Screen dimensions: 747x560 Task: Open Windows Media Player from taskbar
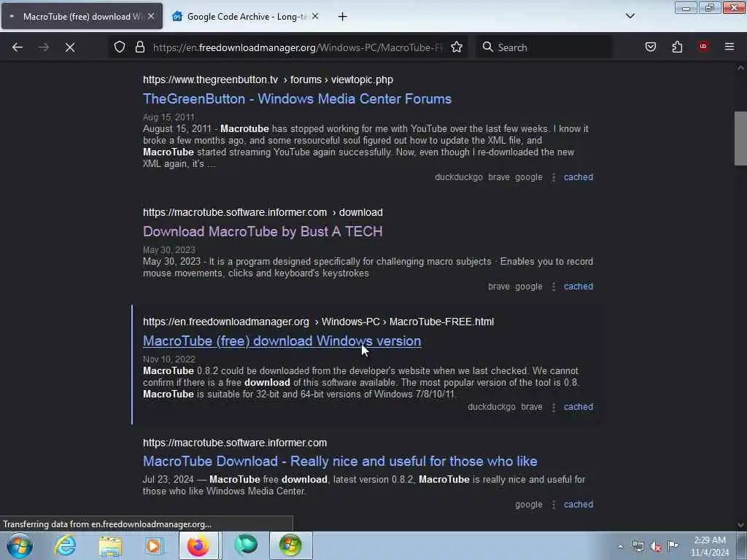tap(153, 545)
